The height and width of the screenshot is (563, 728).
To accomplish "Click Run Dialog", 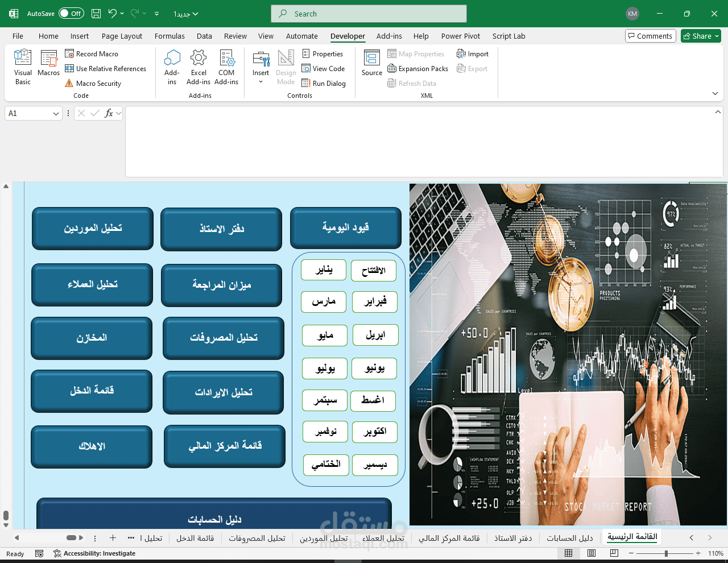I will (324, 83).
